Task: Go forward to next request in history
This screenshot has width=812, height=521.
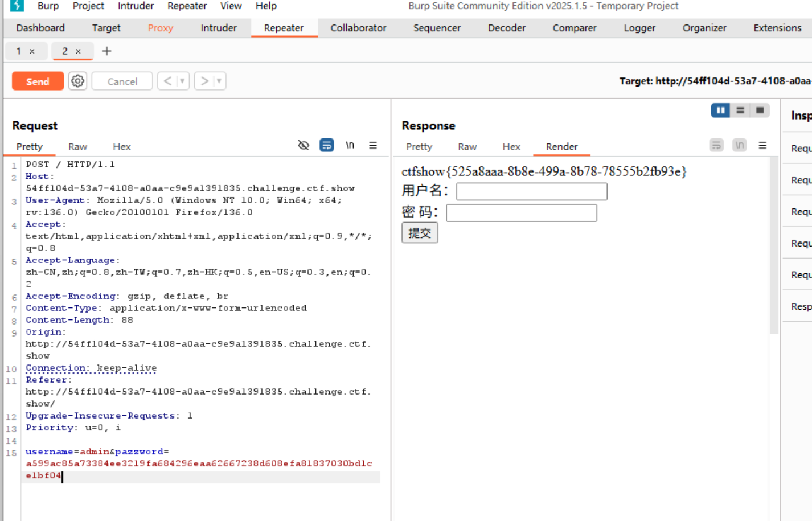Action: pos(204,81)
